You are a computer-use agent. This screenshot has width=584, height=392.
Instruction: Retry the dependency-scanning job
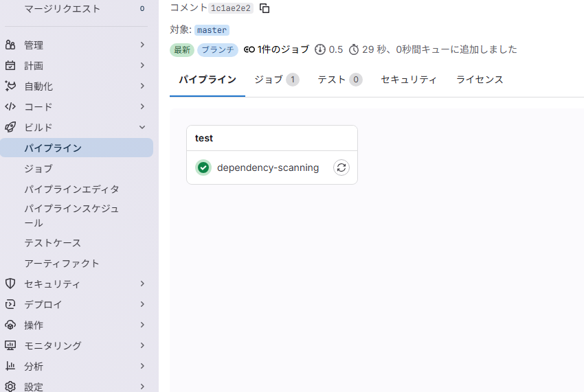point(341,168)
